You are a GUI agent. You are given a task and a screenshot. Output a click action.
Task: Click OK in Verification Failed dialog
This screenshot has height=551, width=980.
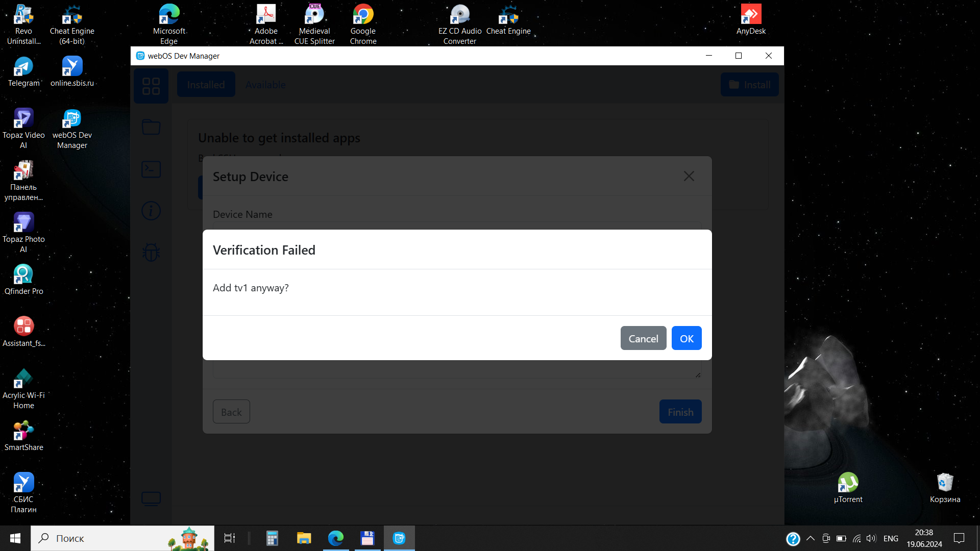pos(686,338)
